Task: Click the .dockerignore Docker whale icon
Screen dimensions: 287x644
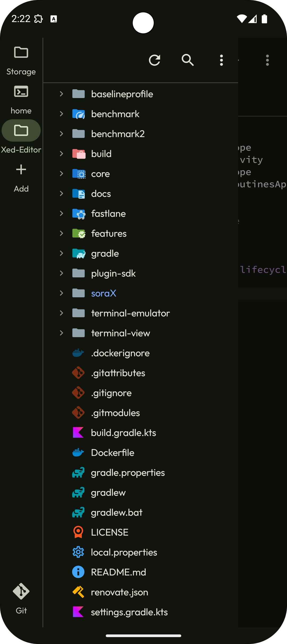Action: 78,353
